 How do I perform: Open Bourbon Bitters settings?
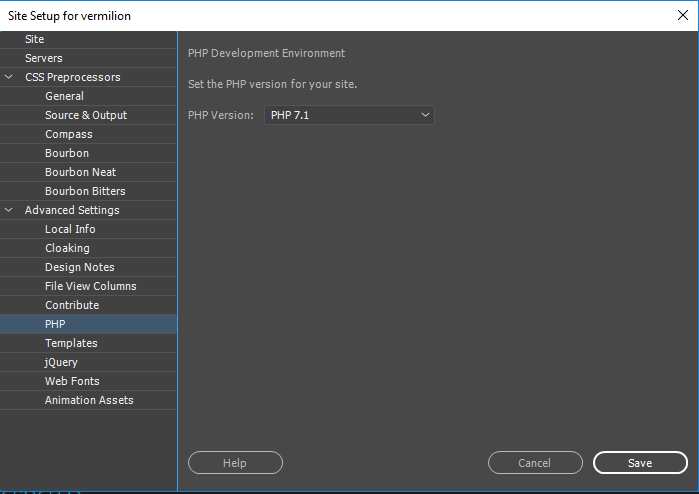click(x=85, y=191)
